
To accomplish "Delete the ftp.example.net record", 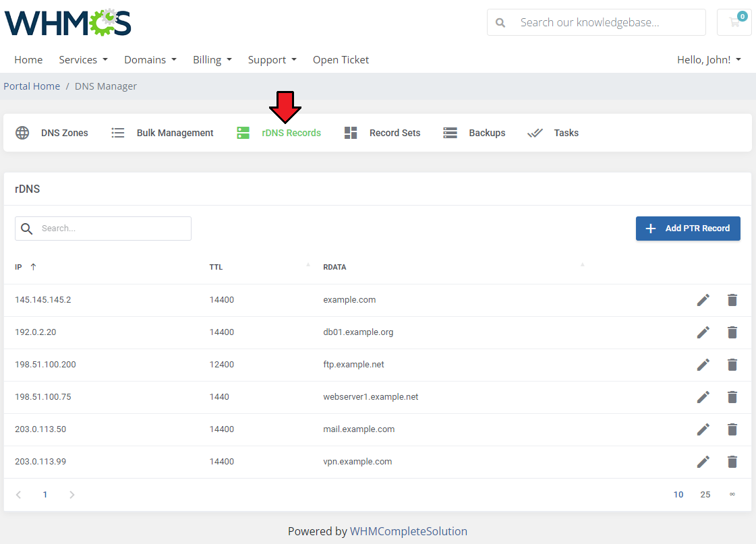I will 732,364.
